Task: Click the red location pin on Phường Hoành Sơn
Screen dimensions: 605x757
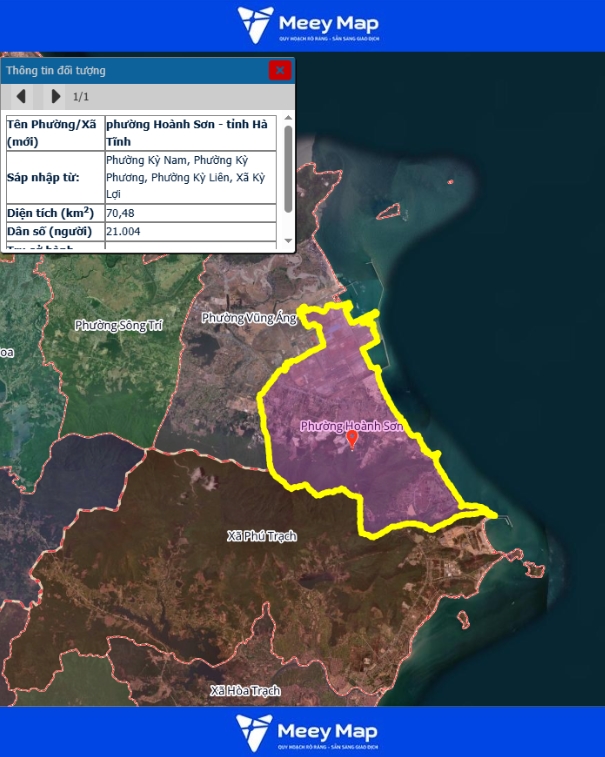Action: 351,438
